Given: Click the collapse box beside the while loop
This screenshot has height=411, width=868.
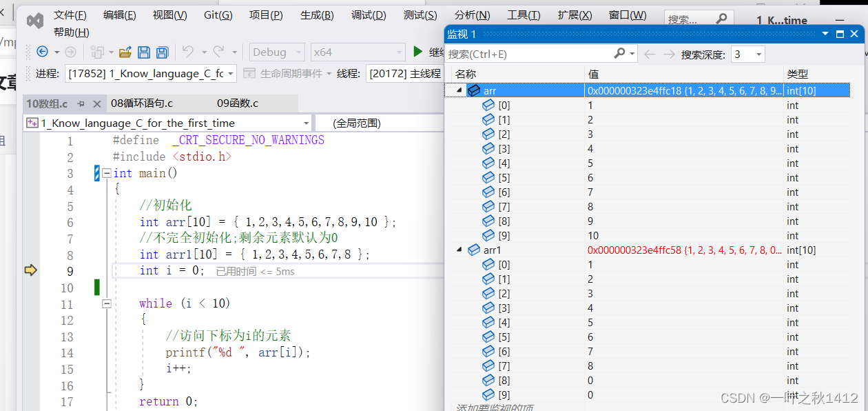Looking at the screenshot, I should coord(107,303).
